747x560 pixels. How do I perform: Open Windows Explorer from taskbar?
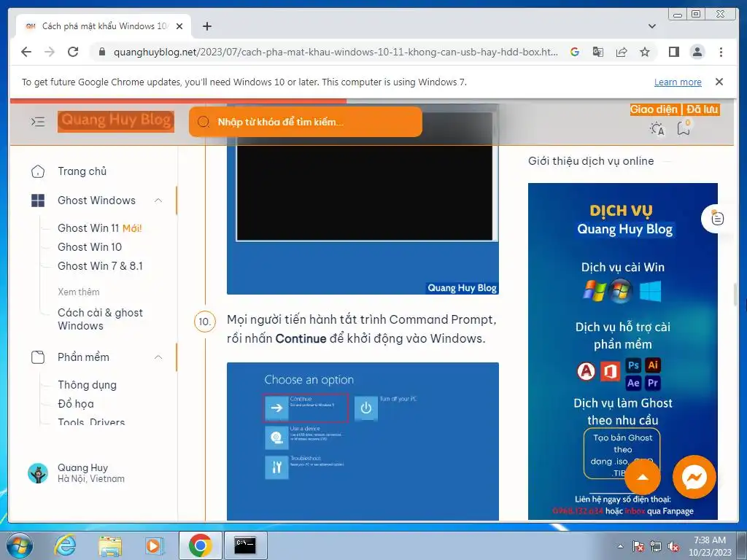pos(110,545)
